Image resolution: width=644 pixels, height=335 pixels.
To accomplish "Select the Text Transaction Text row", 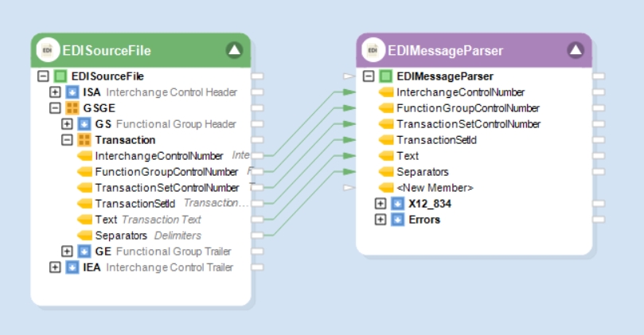I will [139, 220].
